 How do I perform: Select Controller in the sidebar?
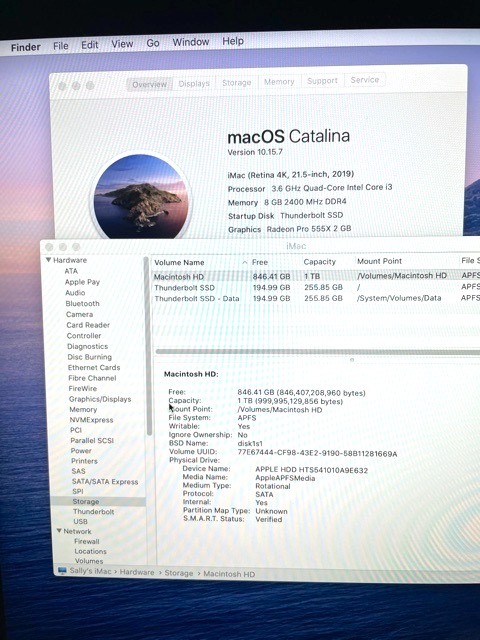pyautogui.click(x=84, y=336)
